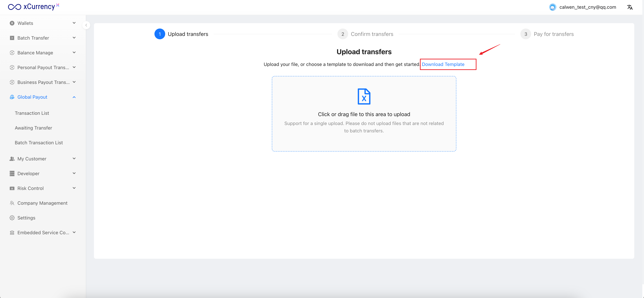Viewport: 644px width, 298px height.
Task: Open Transaction List submenu item
Action: click(x=32, y=113)
